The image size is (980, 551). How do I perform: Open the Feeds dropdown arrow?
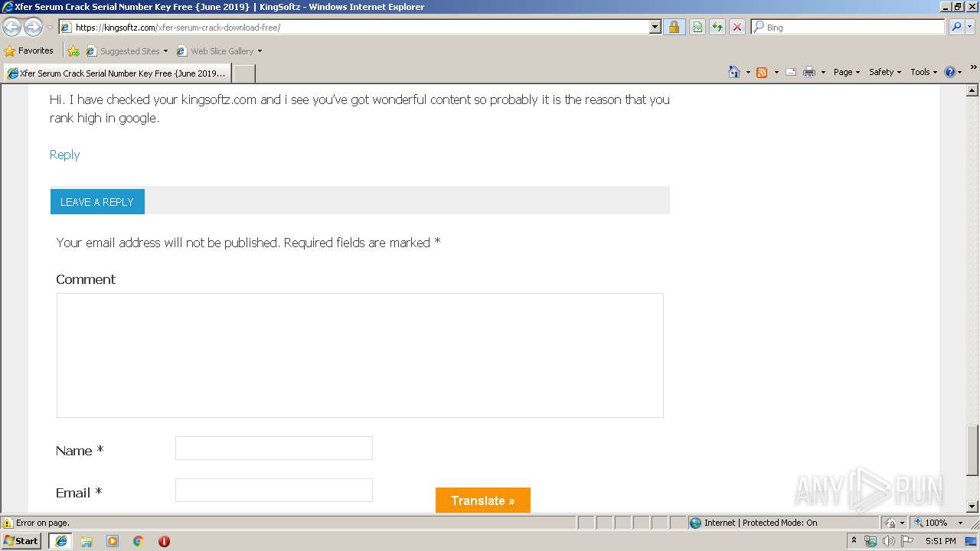(776, 72)
